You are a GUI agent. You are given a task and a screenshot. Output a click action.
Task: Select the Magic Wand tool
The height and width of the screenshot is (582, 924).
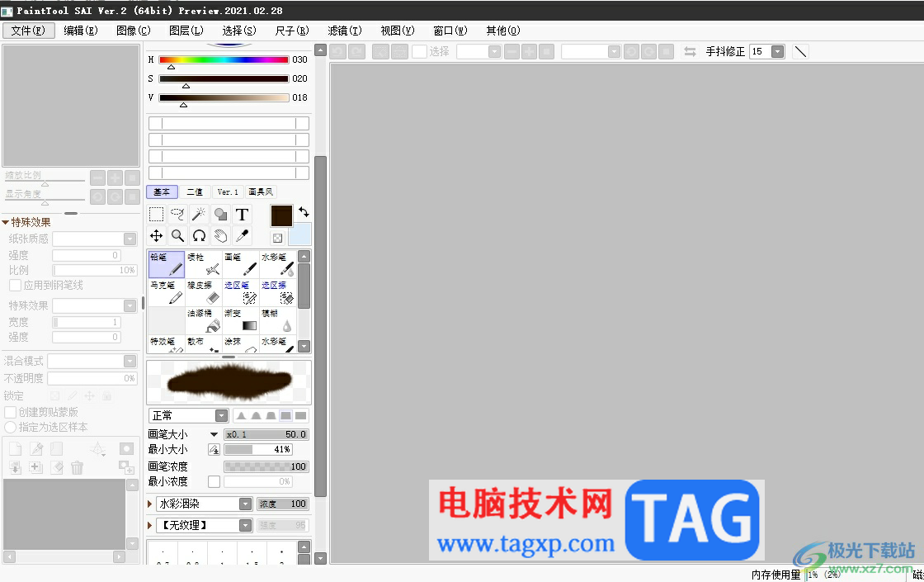[x=199, y=214]
